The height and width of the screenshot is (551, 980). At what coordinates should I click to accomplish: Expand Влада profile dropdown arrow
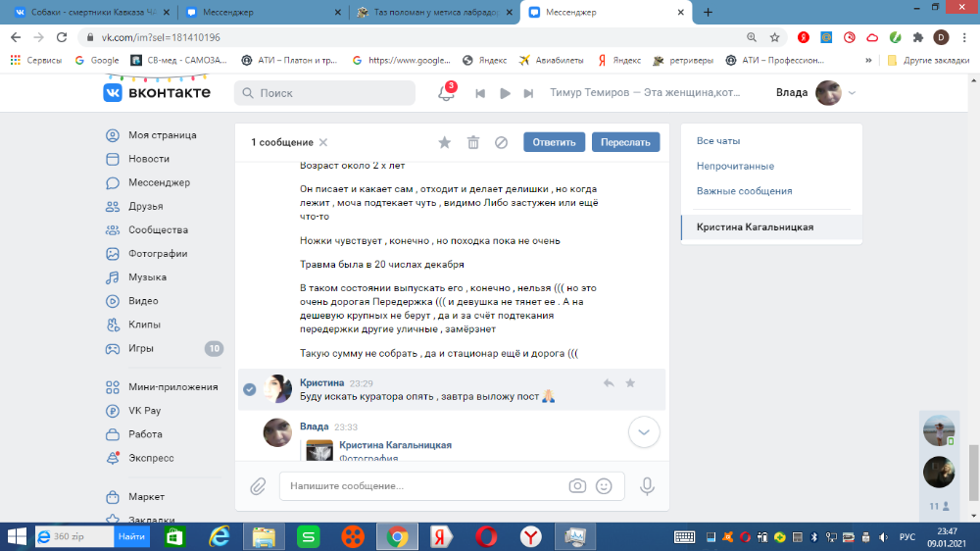(x=852, y=93)
